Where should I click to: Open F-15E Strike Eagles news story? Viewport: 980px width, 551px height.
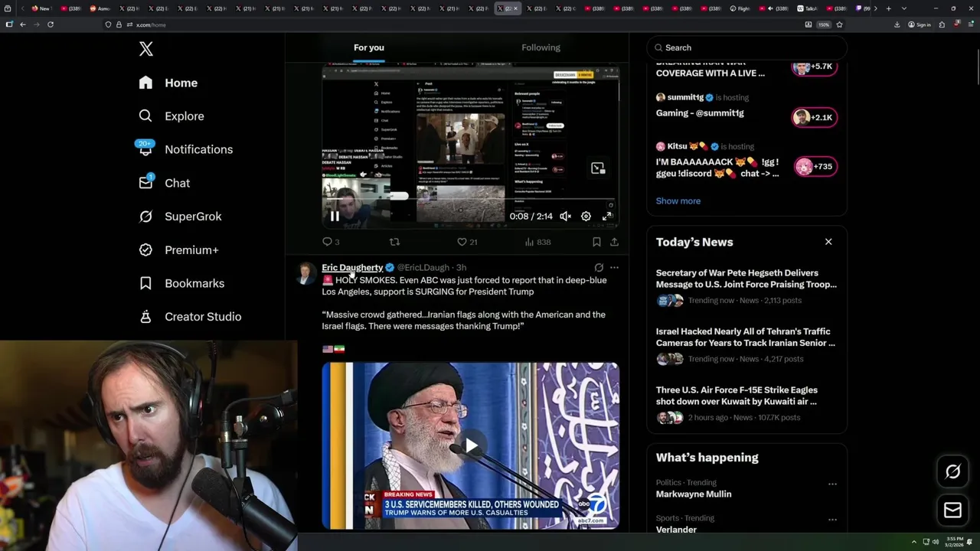[x=746, y=404]
